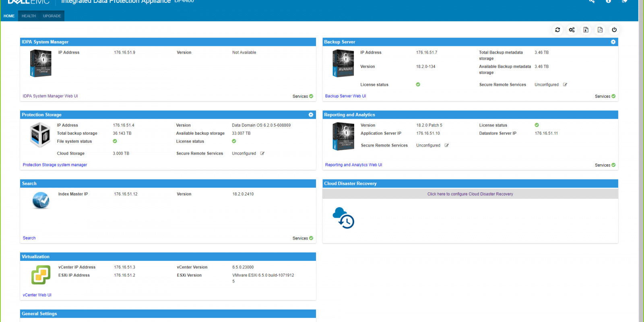Edit Backup Server Secure Remote Services
The image size is (644, 322).
(x=565, y=85)
